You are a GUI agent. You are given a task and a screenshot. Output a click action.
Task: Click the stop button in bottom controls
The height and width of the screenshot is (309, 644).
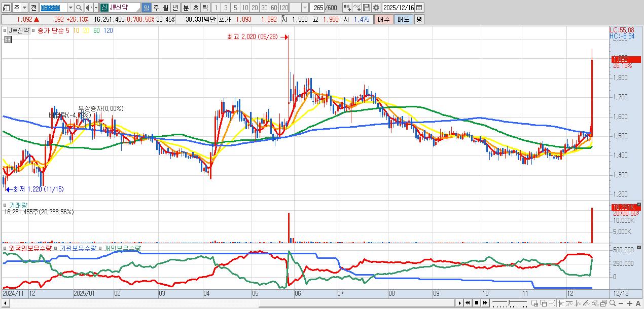[477, 303]
